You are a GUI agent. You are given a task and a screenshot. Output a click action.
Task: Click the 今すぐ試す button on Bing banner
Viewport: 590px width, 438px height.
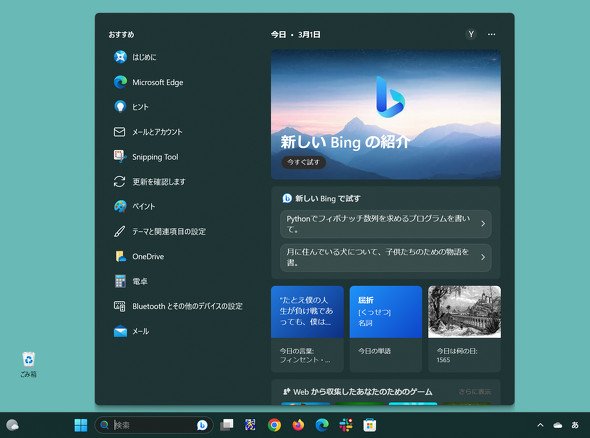303,162
